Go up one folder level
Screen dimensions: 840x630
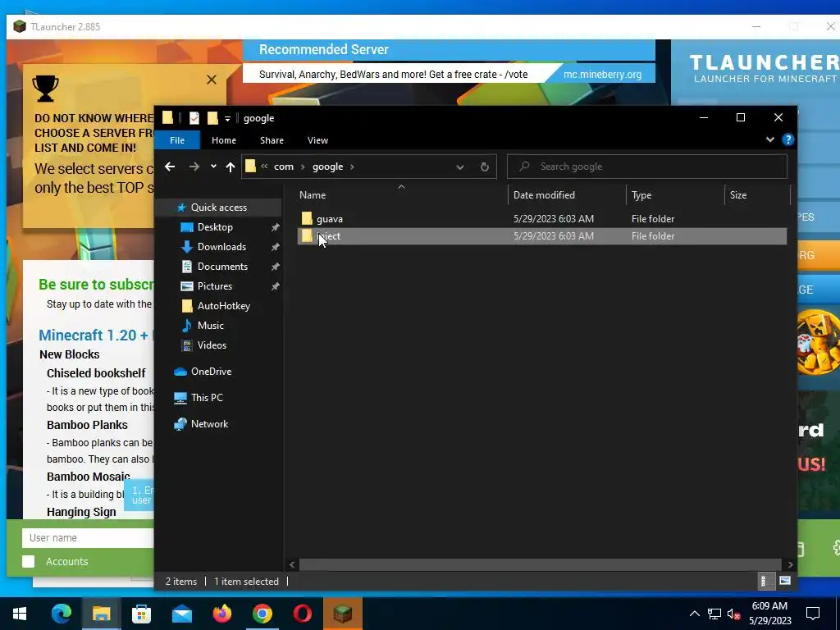231,167
